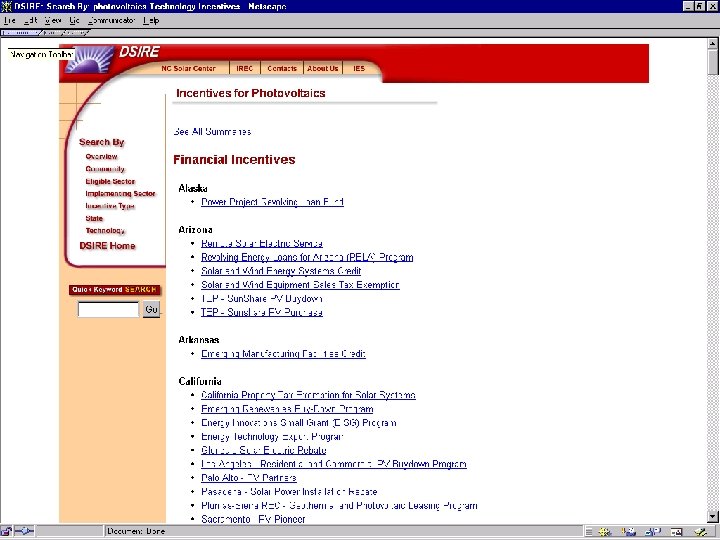Viewport: 720px width, 540px height.
Task: Open TEP - SunShare PV Buydown entry
Action: click(x=262, y=298)
